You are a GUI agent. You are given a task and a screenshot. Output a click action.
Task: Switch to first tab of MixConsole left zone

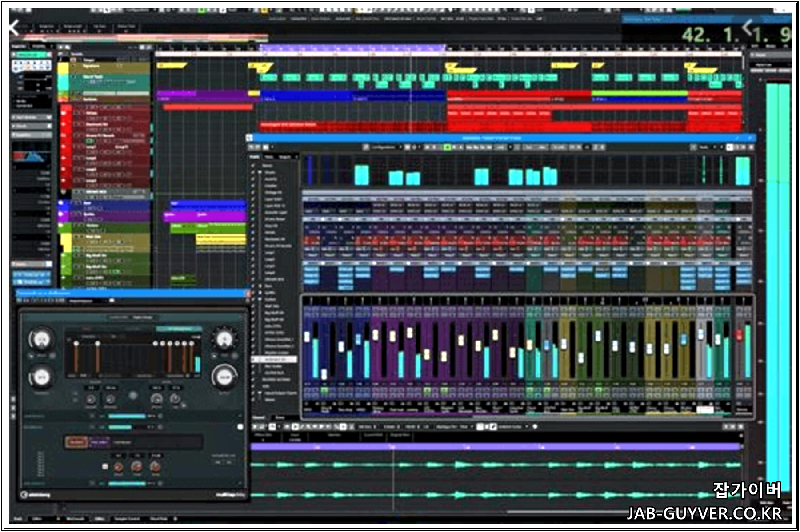255,157
